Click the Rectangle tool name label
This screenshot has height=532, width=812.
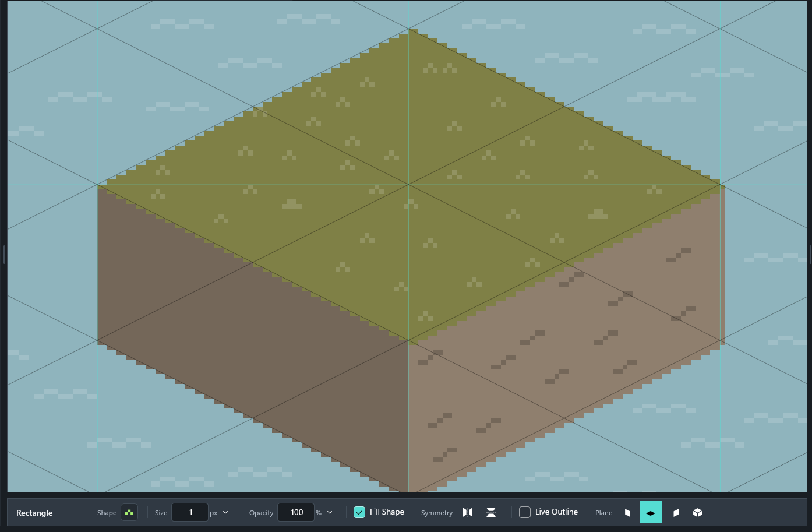click(34, 513)
